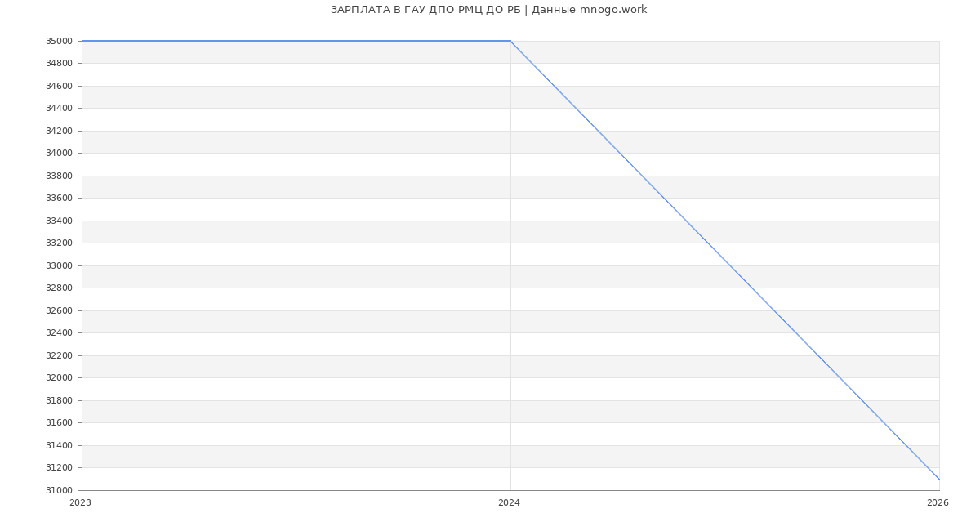Click the 31800 y-axis label
The height and width of the screenshot is (531, 980).
59,400
